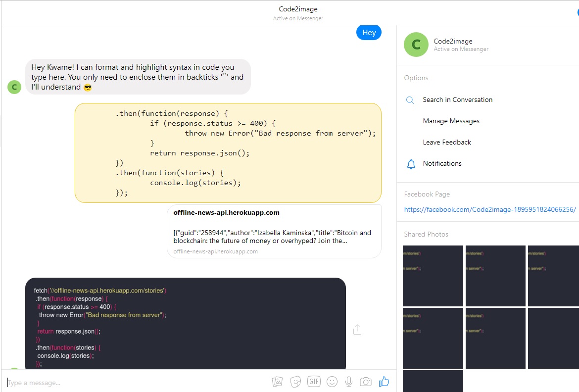Open the Code2image green avatar in sidebar
Screen dimensions: 579x392
[x=416, y=45]
